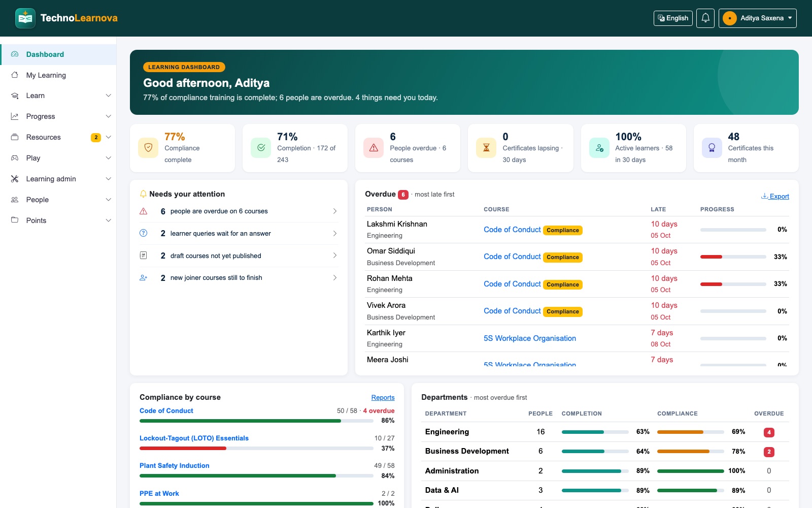Click Omar Siddiqui's progress bar
This screenshot has height=508, width=812.
[733, 257]
